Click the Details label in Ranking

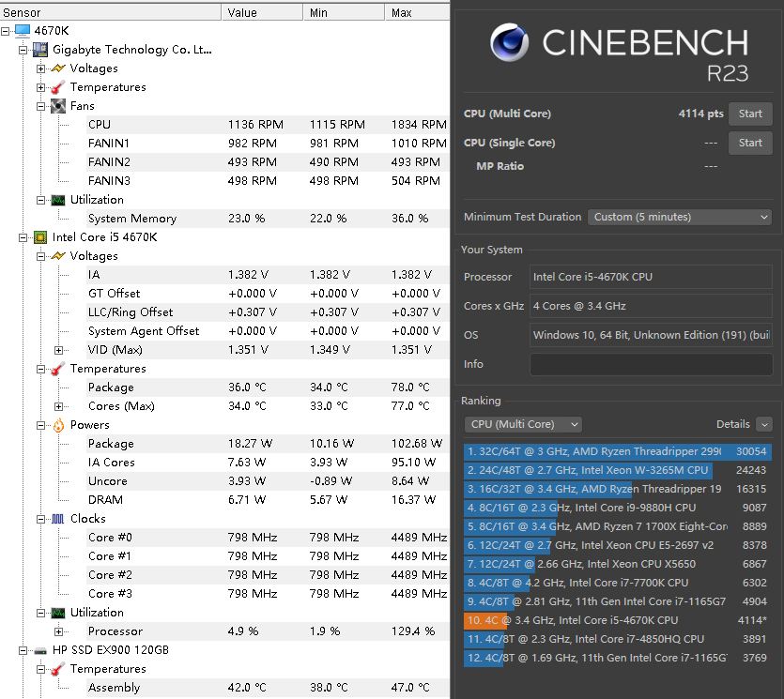(732, 424)
